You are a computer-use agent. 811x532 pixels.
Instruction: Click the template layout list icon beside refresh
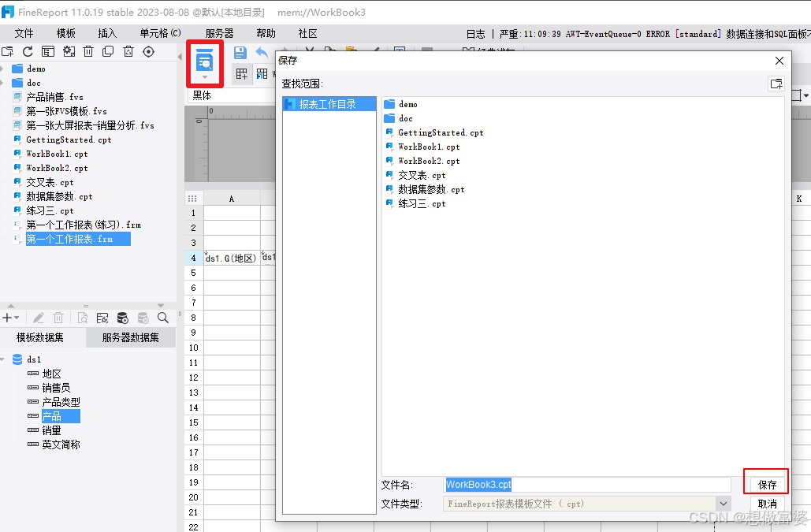[48, 52]
